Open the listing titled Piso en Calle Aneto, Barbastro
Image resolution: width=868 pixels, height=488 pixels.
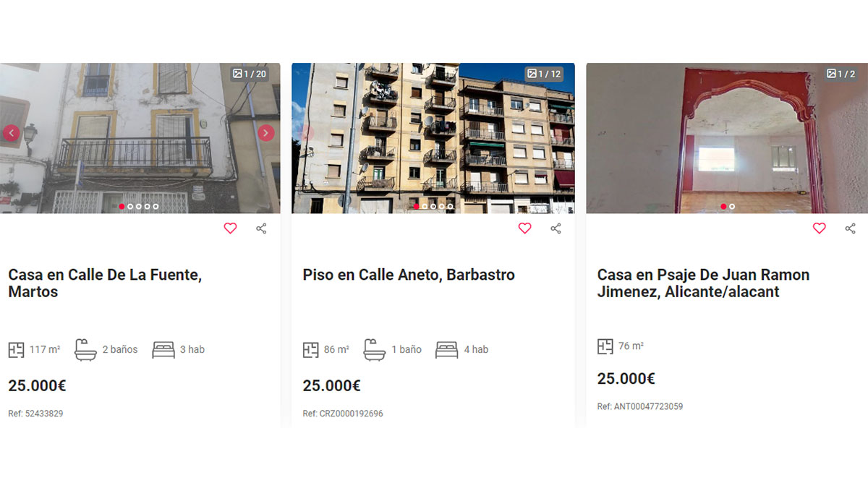(x=409, y=274)
